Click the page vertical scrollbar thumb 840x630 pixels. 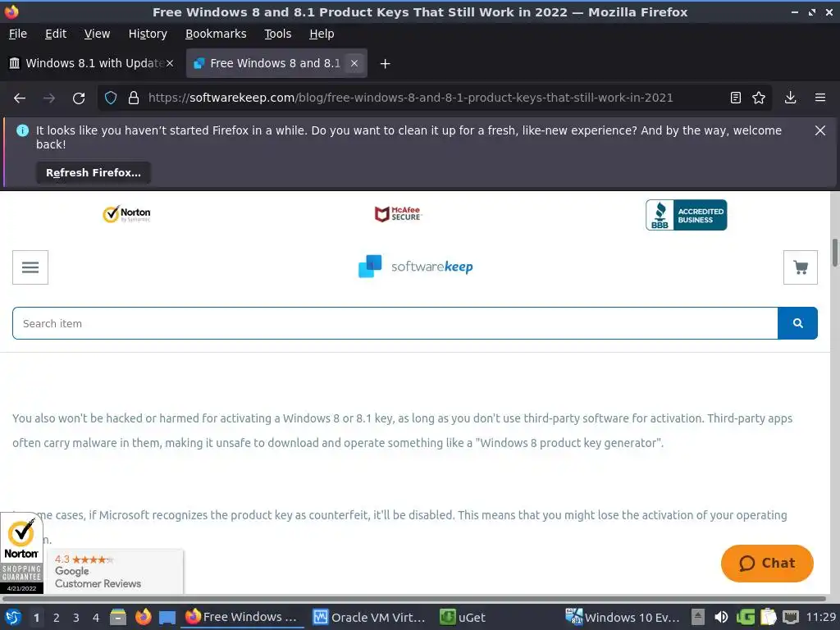click(x=834, y=253)
